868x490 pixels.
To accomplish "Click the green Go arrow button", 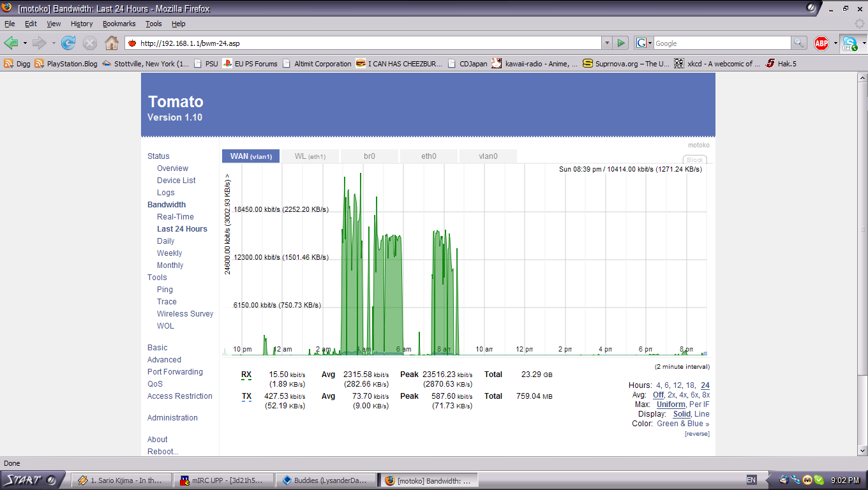I will 621,43.
